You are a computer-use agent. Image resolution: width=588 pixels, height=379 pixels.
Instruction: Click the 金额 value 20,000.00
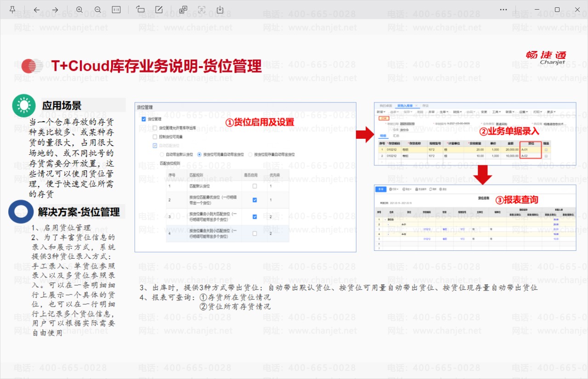pyautogui.click(x=511, y=150)
